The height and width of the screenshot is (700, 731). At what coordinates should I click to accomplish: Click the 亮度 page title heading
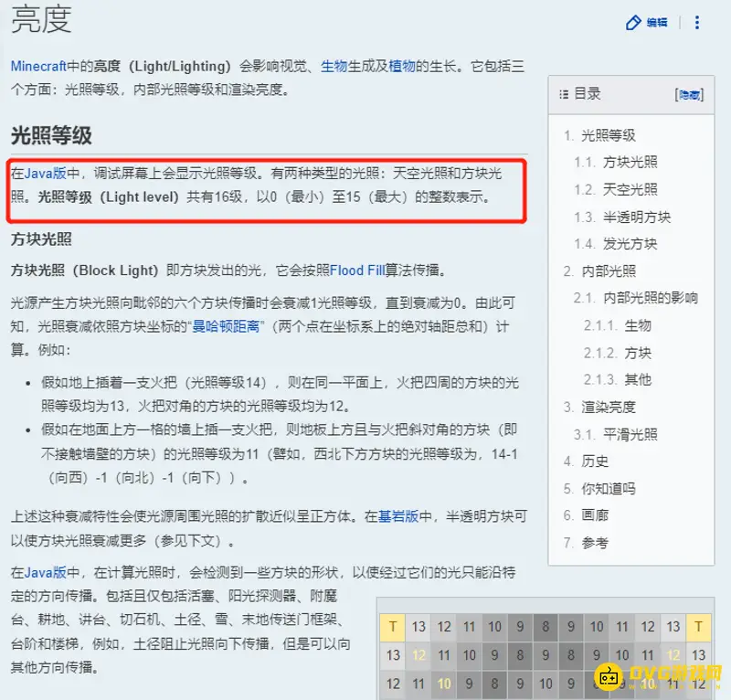click(x=41, y=22)
